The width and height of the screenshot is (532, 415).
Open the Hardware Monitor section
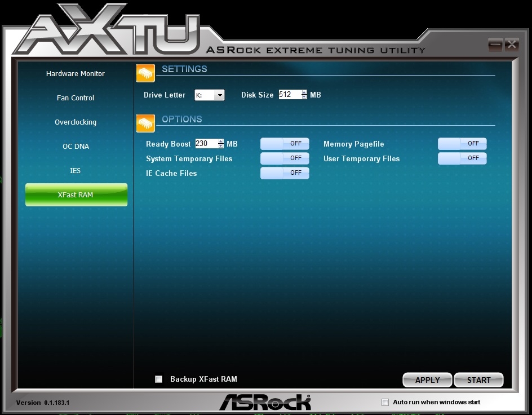[76, 74]
